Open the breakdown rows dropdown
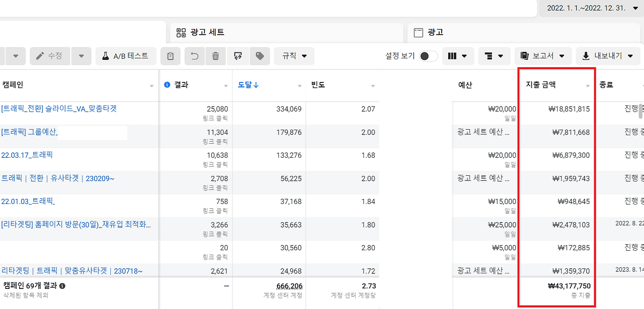Image resolution: width=644 pixels, height=309 pixels. tap(494, 56)
